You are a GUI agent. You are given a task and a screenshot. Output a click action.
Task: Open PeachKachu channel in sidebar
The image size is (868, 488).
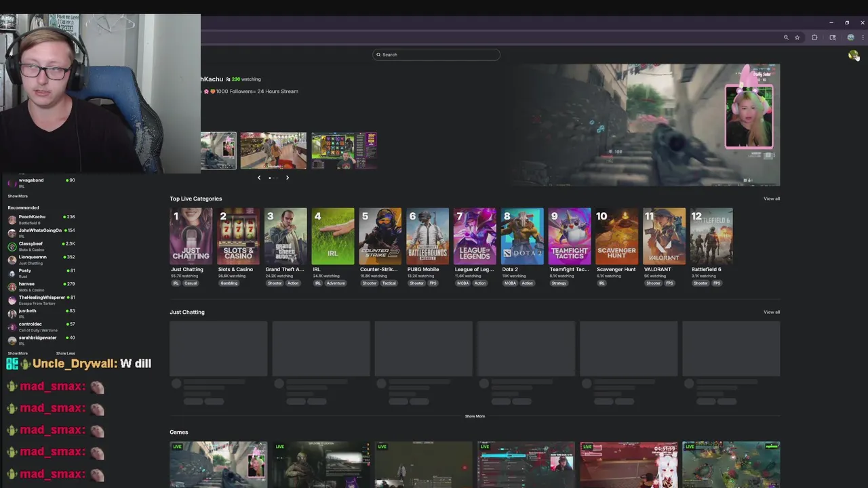(x=41, y=219)
